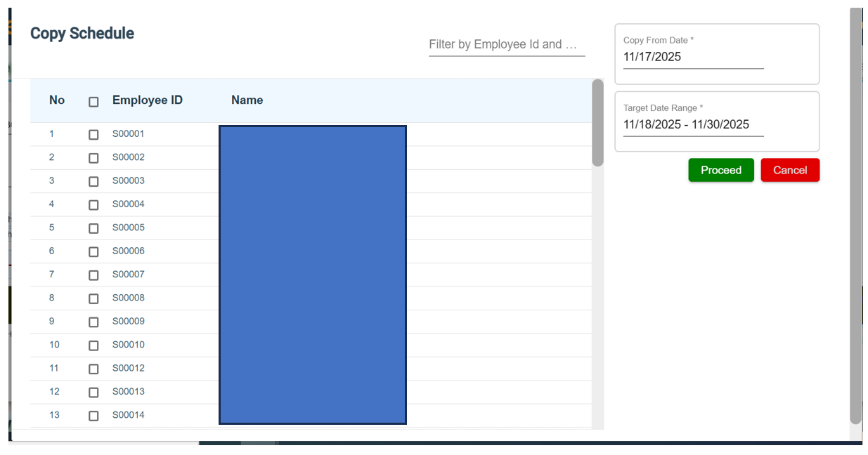Click the employee list scrollbar thumb
Screen dimensions: 868x455
click(x=597, y=123)
